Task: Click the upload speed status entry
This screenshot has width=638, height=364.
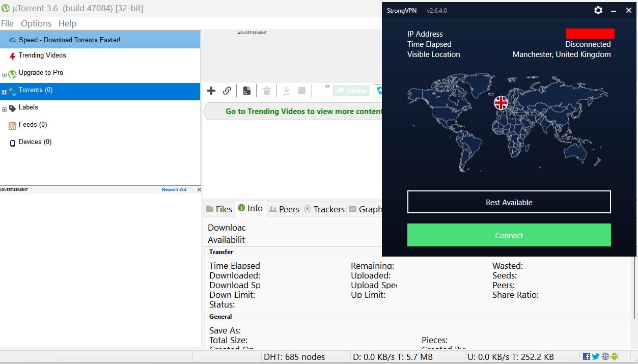Action: point(510,357)
